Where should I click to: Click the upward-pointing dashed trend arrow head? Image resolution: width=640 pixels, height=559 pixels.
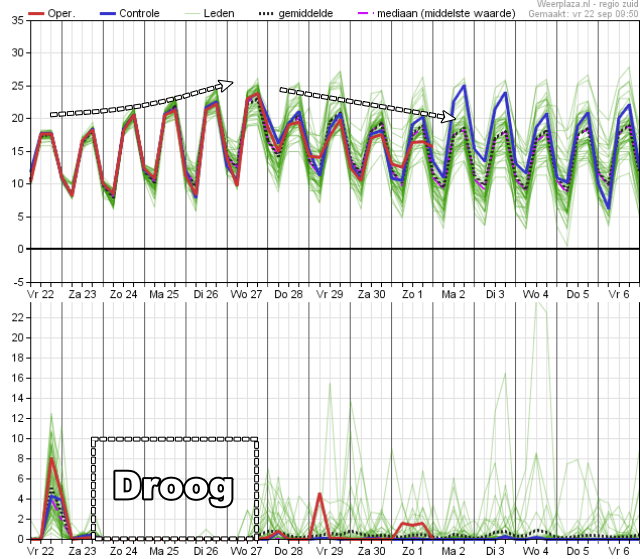[227, 85]
